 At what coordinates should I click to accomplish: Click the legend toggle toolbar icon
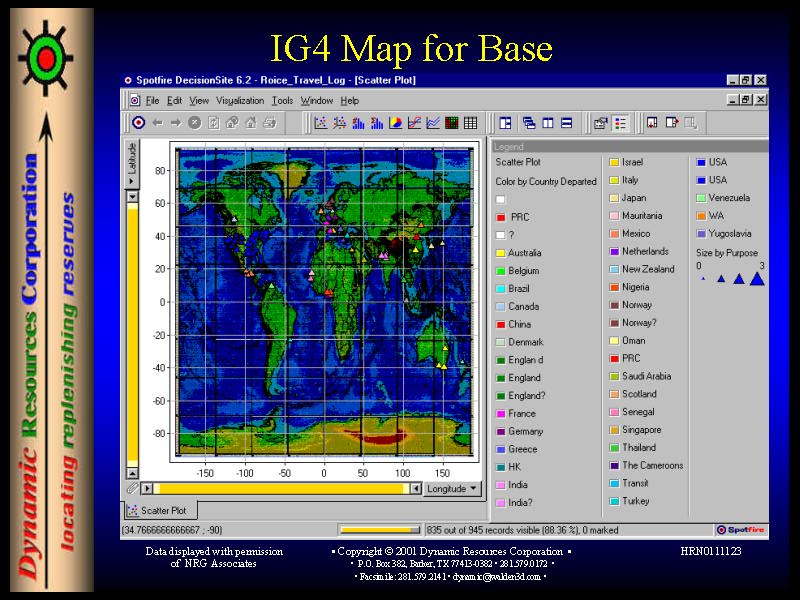click(620, 123)
